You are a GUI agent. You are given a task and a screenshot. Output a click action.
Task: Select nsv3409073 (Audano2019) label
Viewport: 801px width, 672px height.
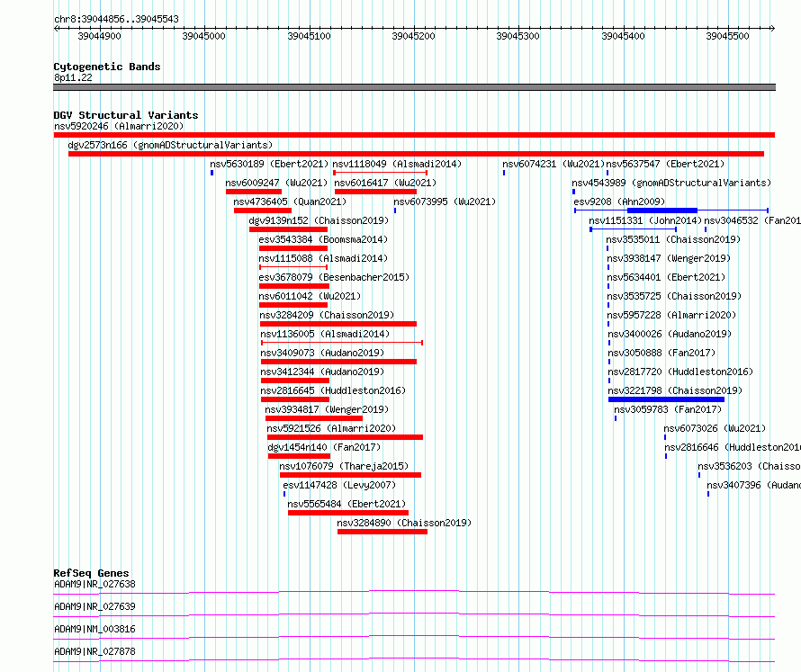pos(322,353)
